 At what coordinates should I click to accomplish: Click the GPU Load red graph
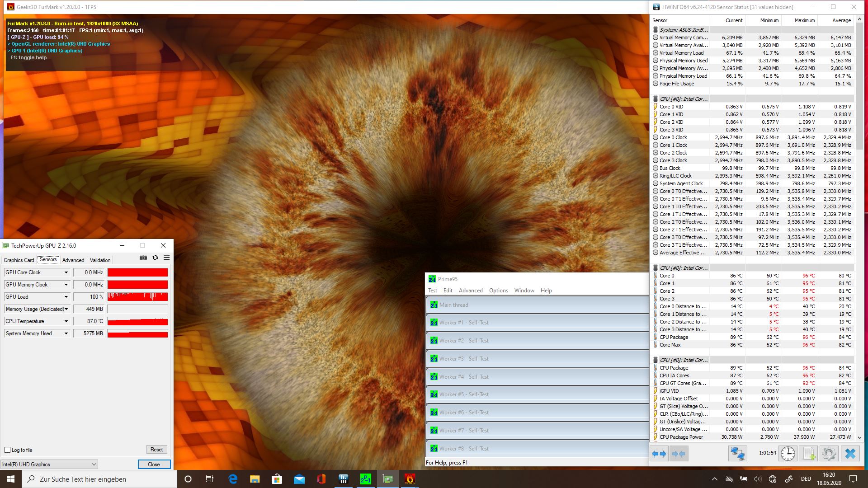tap(137, 297)
